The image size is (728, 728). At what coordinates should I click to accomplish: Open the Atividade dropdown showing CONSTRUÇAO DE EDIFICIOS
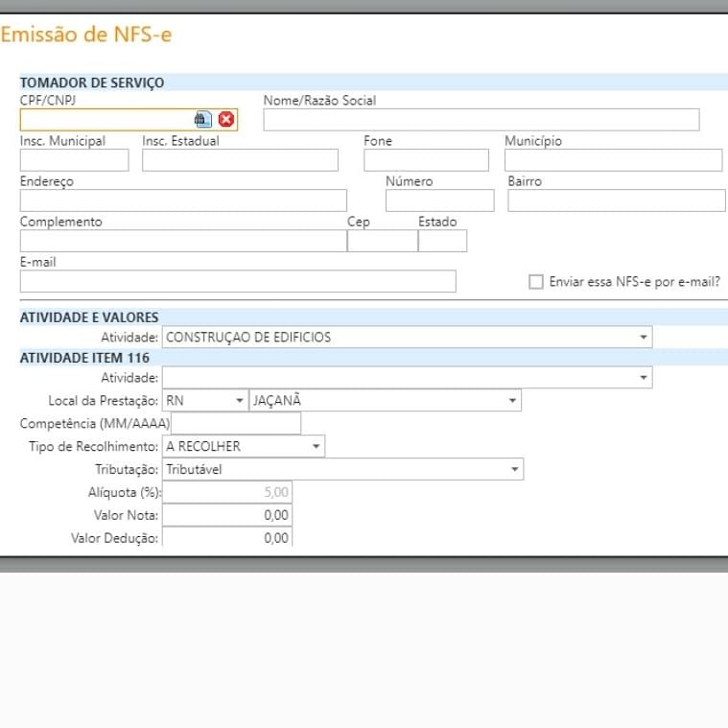(x=407, y=337)
